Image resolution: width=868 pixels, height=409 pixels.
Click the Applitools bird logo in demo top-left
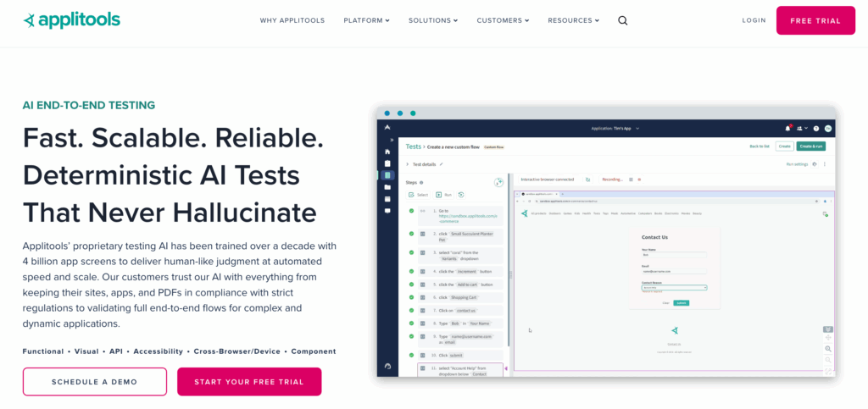[387, 128]
